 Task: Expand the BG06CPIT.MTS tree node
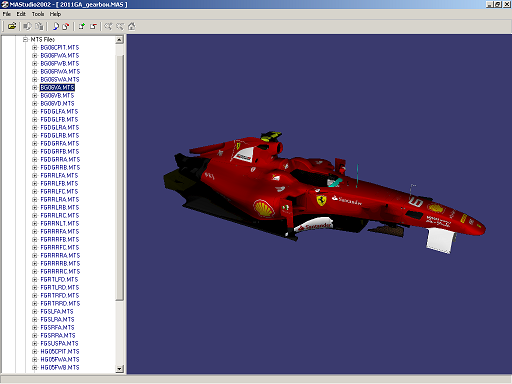click(x=34, y=47)
